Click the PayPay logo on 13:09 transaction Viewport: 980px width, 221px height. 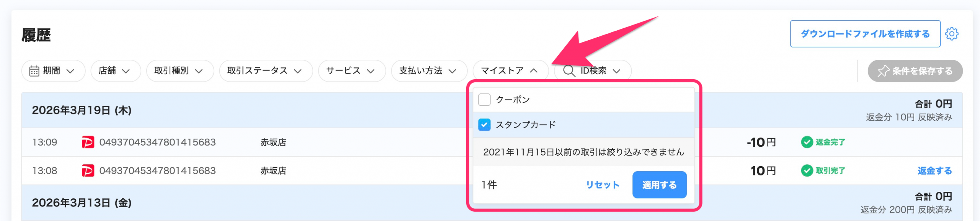click(x=88, y=142)
